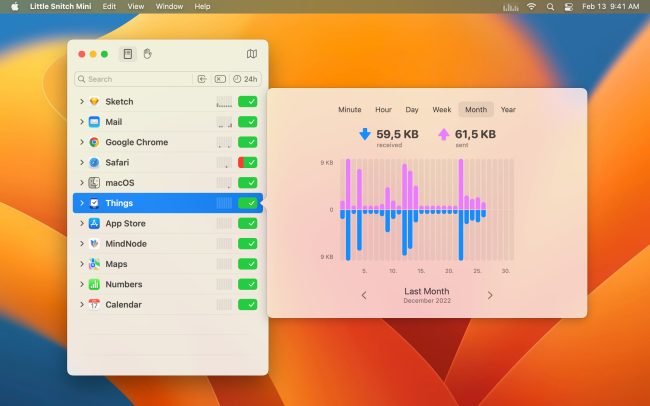The height and width of the screenshot is (406, 650).
Task: Click the Mail app icon
Action: (94, 122)
